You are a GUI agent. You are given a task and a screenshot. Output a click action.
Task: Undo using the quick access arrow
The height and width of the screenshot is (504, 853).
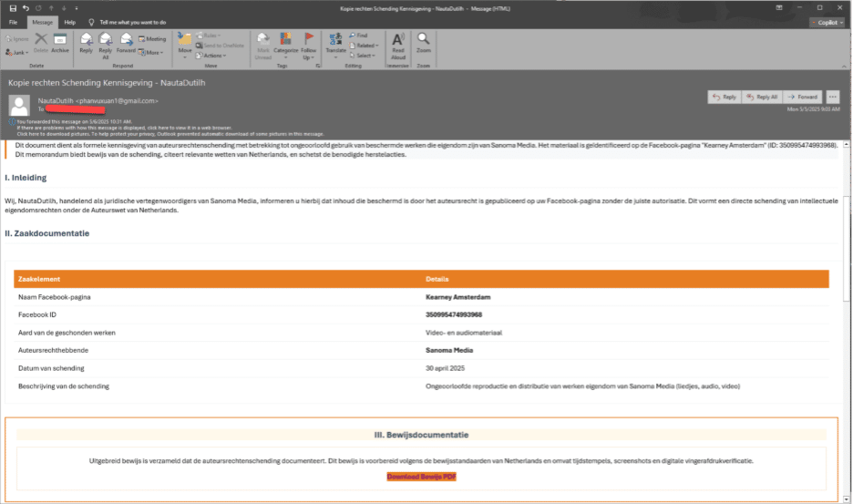coord(26,8)
